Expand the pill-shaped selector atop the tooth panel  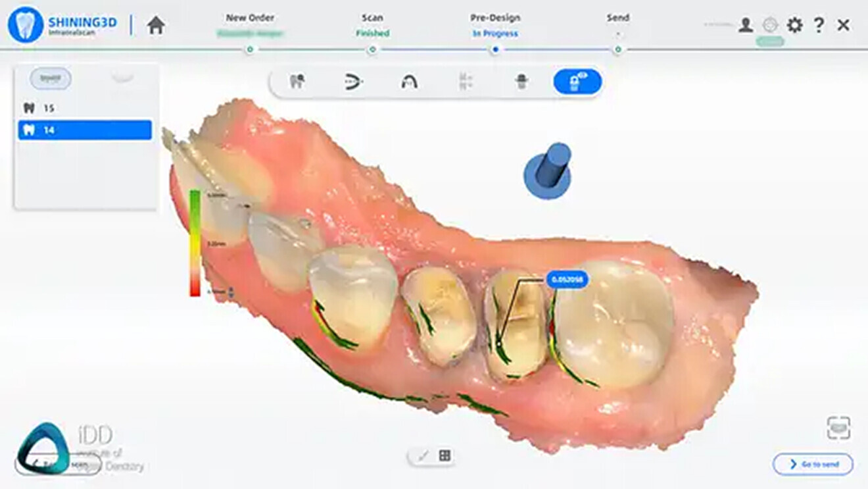[x=51, y=79]
